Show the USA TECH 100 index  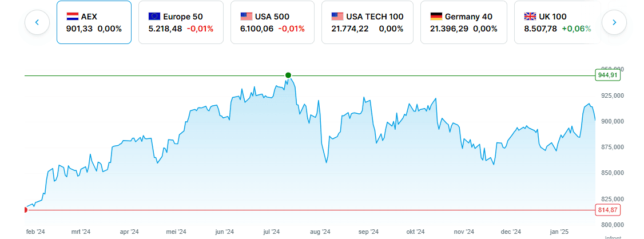(367, 22)
